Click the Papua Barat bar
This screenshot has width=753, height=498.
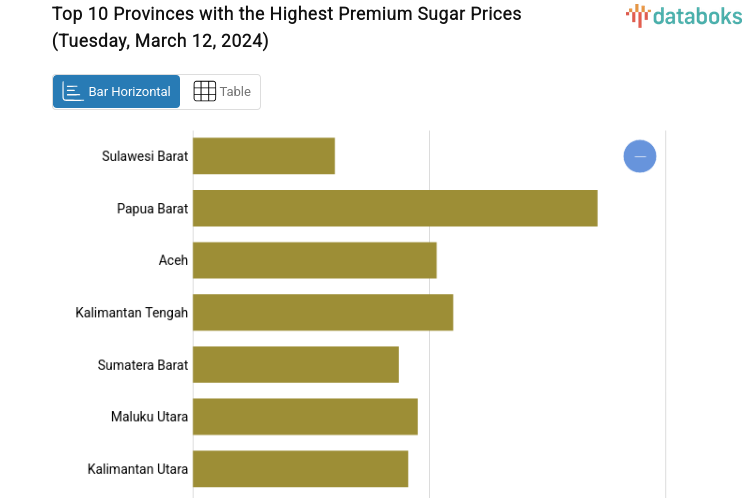click(x=395, y=208)
